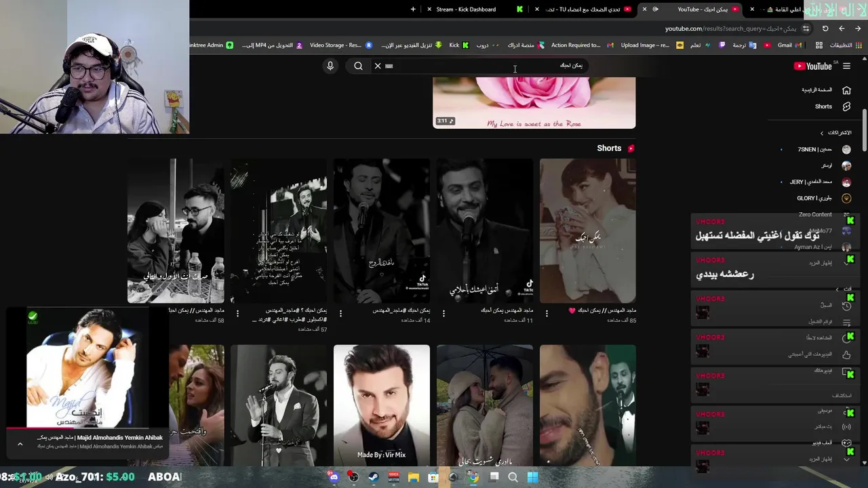The width and height of the screenshot is (868, 488).
Task: Open the Gmail bookmark
Action: pyautogui.click(x=789, y=45)
